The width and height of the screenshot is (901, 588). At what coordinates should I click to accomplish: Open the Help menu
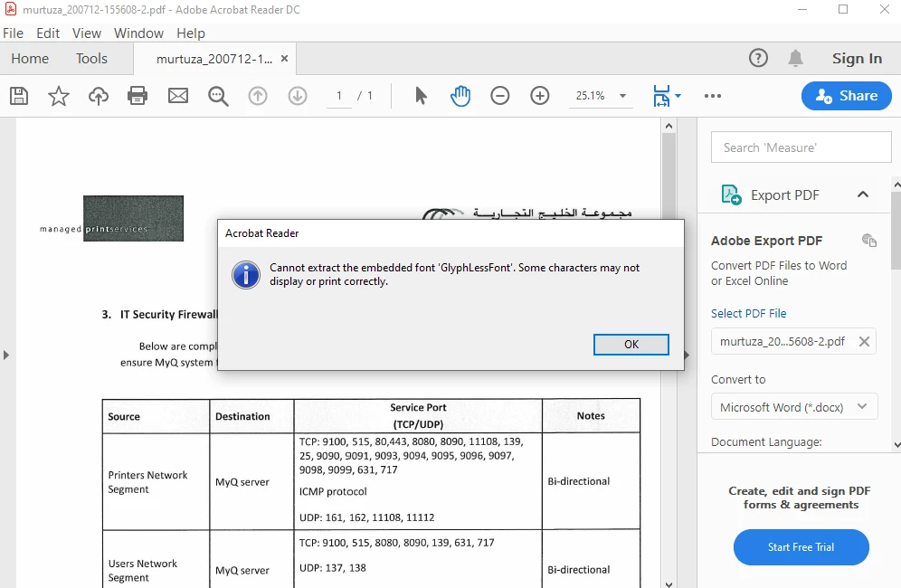191,33
